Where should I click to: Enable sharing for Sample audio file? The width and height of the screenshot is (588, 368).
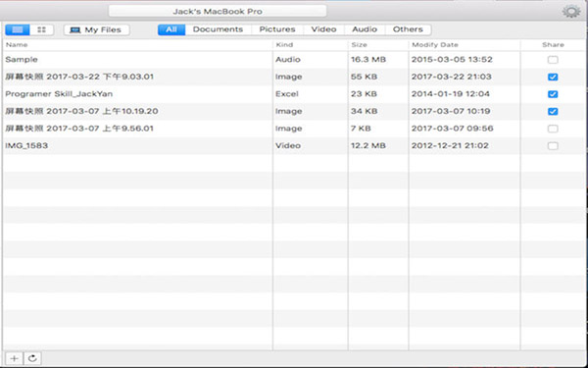[553, 60]
